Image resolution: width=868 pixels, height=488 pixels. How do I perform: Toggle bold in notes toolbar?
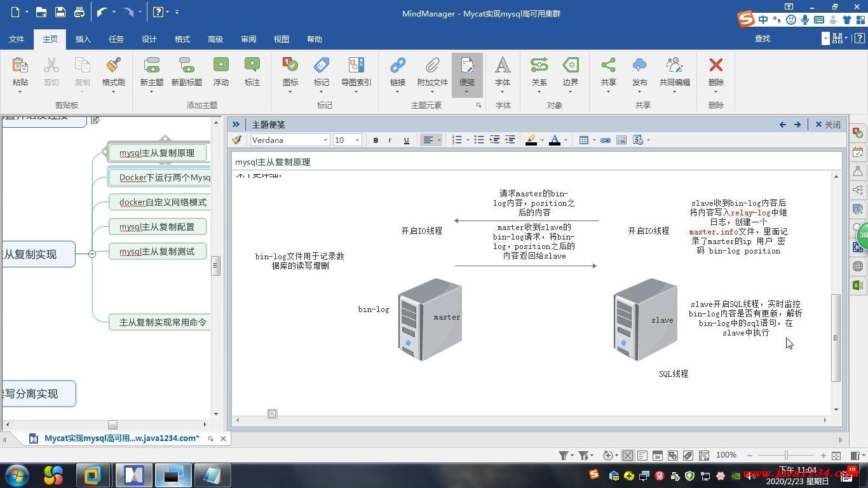(x=376, y=140)
